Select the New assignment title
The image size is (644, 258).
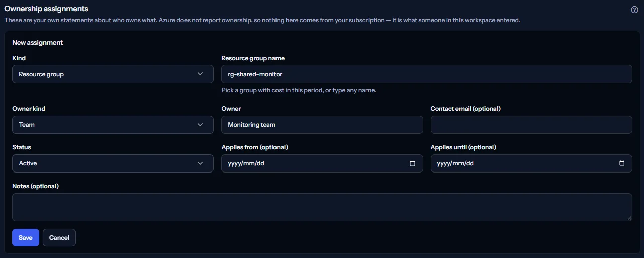point(38,43)
